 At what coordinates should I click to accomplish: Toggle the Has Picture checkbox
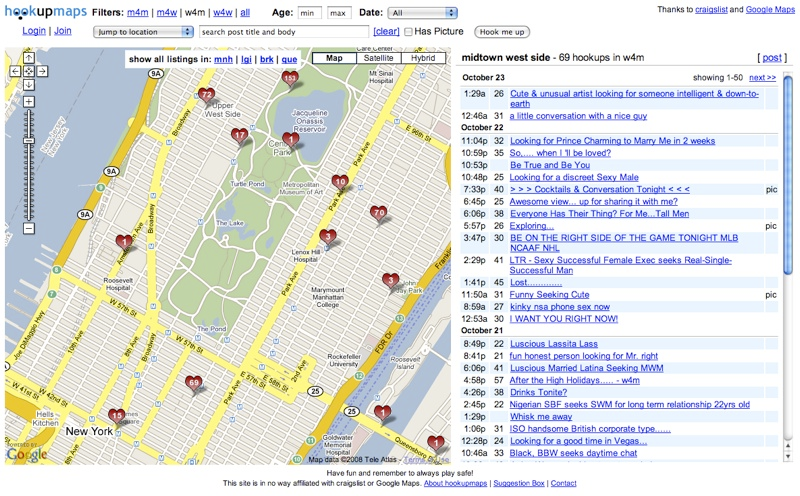pos(408,32)
